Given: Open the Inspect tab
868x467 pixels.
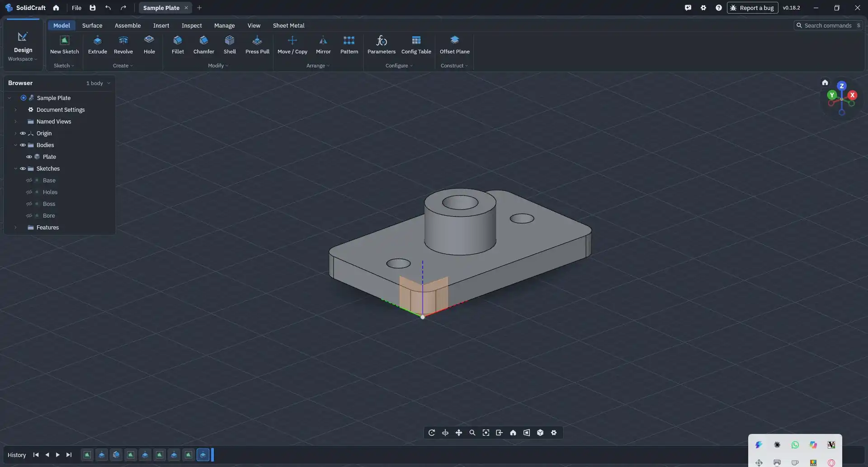Looking at the screenshot, I should coord(192,26).
